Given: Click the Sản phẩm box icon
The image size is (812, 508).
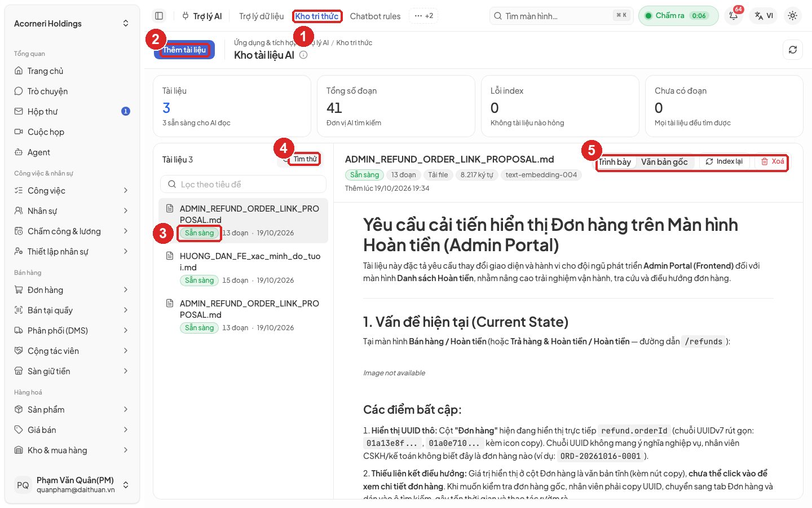Looking at the screenshot, I should [x=19, y=410].
